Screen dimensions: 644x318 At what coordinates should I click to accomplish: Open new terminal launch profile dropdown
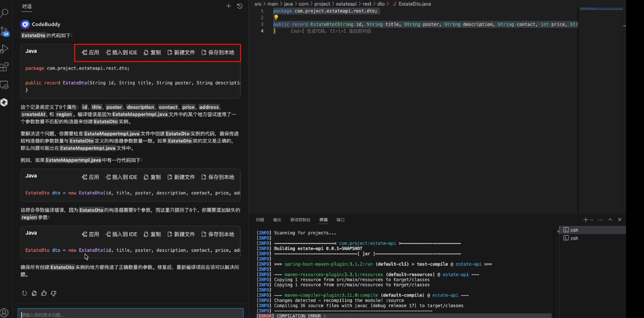point(592,220)
